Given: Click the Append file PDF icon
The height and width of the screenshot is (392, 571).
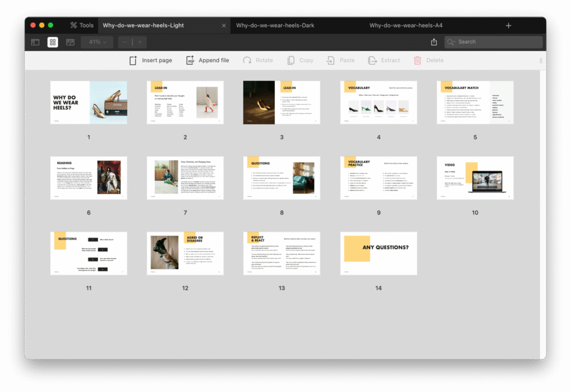Looking at the screenshot, I should click(190, 60).
